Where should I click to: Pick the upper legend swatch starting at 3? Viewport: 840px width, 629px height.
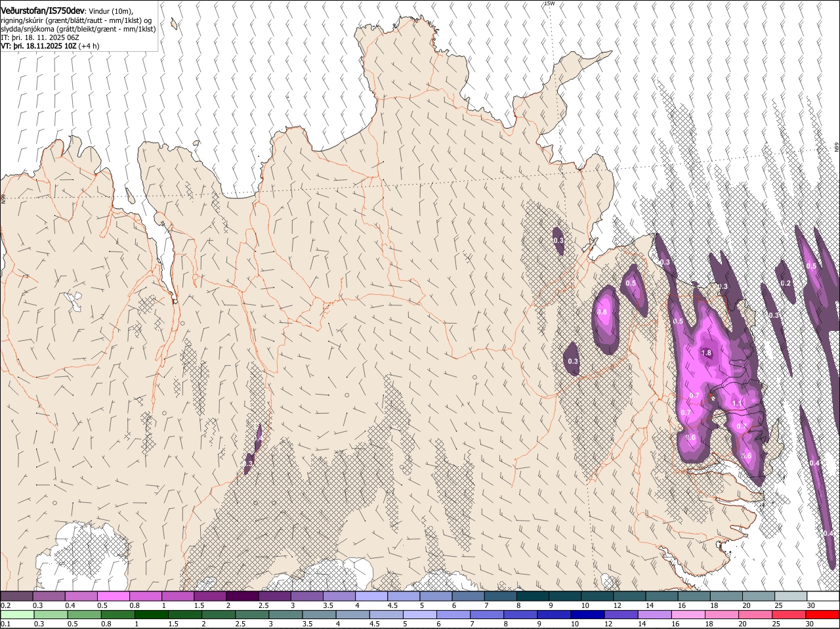(x=307, y=596)
